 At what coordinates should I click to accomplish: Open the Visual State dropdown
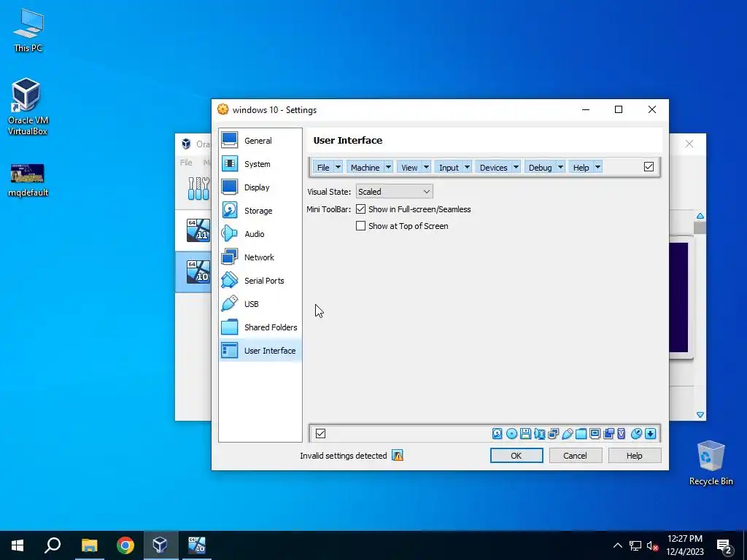coord(394,192)
